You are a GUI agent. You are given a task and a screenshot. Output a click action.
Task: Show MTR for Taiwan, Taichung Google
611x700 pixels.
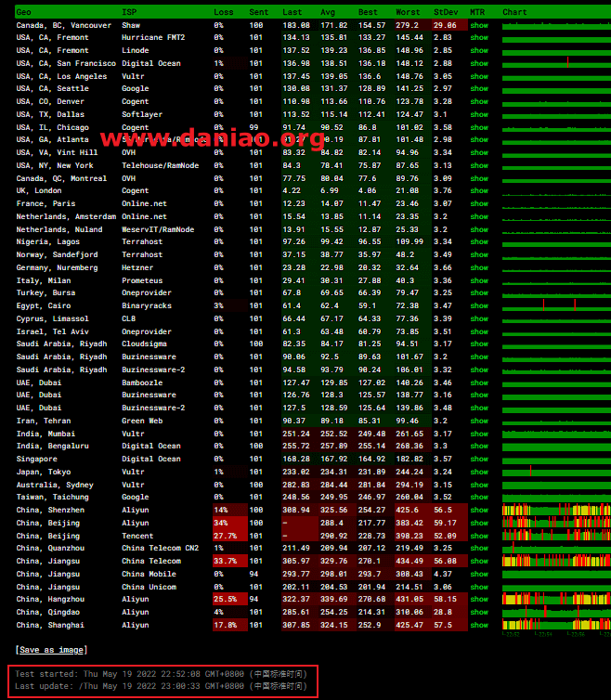coord(479,497)
